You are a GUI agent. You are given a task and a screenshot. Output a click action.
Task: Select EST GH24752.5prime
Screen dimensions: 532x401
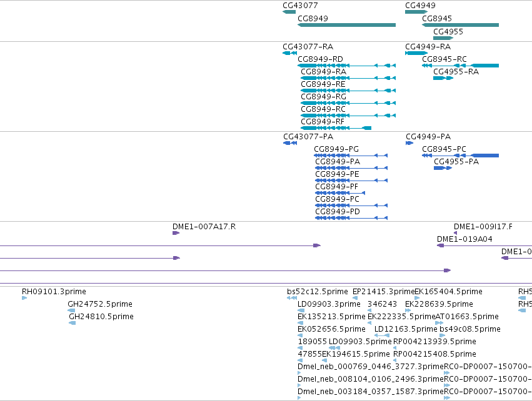tap(71, 311)
